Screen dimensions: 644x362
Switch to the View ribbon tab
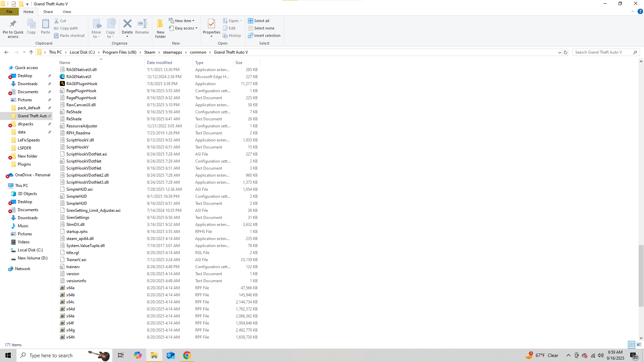[67, 12]
